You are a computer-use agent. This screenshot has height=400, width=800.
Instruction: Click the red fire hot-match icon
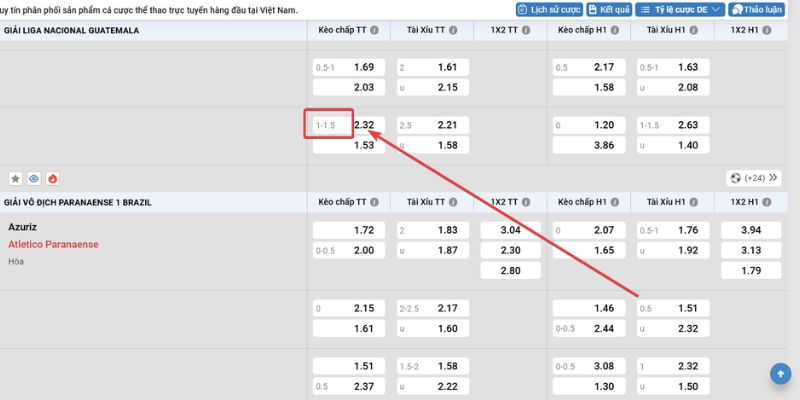click(x=52, y=178)
